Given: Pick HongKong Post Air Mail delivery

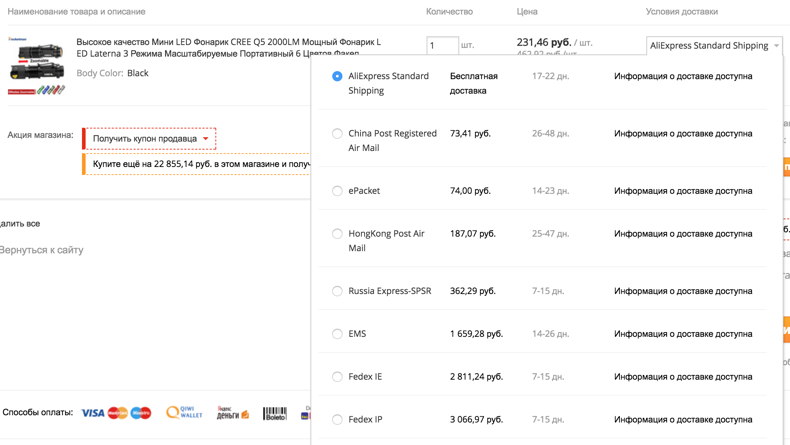Looking at the screenshot, I should click(x=337, y=234).
